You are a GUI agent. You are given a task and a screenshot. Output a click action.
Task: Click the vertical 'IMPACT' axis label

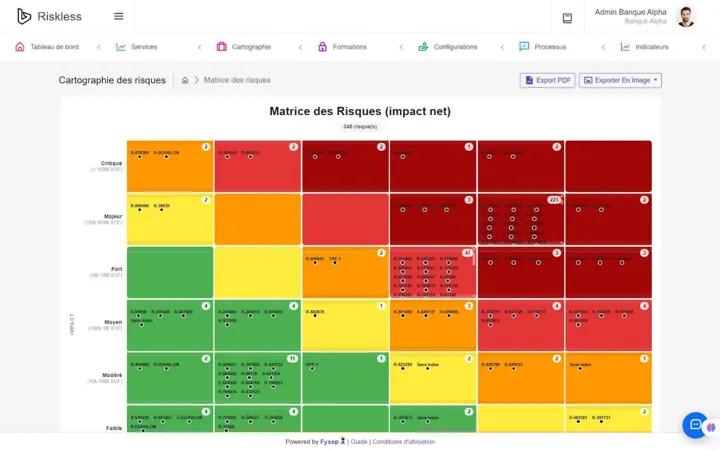(72, 324)
